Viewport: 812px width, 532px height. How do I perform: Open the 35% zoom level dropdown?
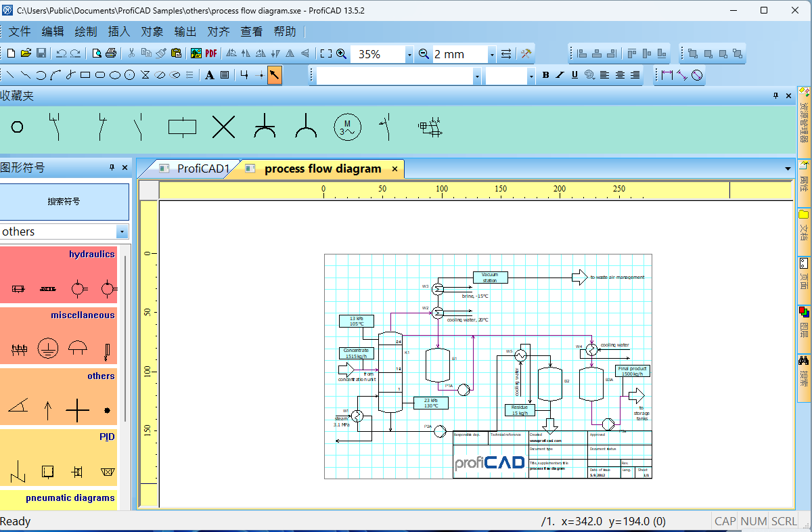409,54
